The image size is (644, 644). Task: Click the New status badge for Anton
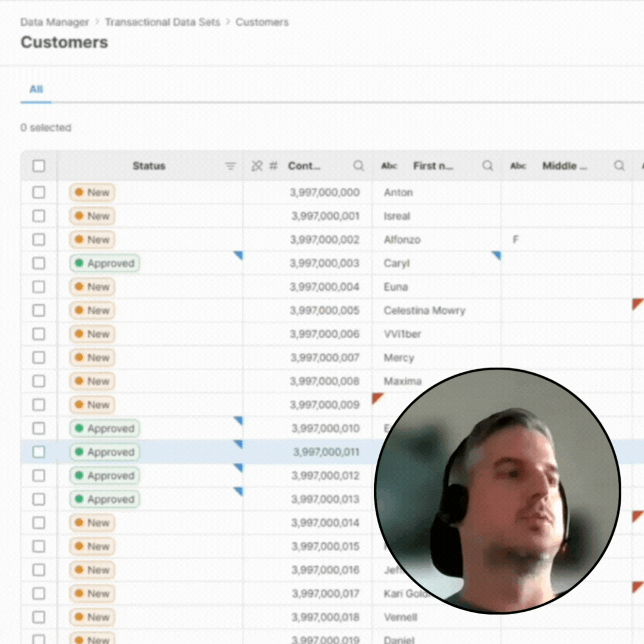[92, 193]
